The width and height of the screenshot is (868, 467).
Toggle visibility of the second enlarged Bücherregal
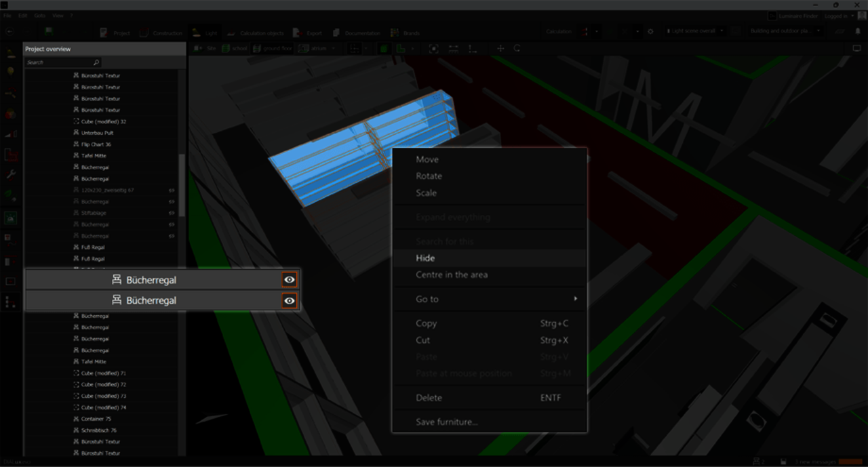click(x=290, y=300)
